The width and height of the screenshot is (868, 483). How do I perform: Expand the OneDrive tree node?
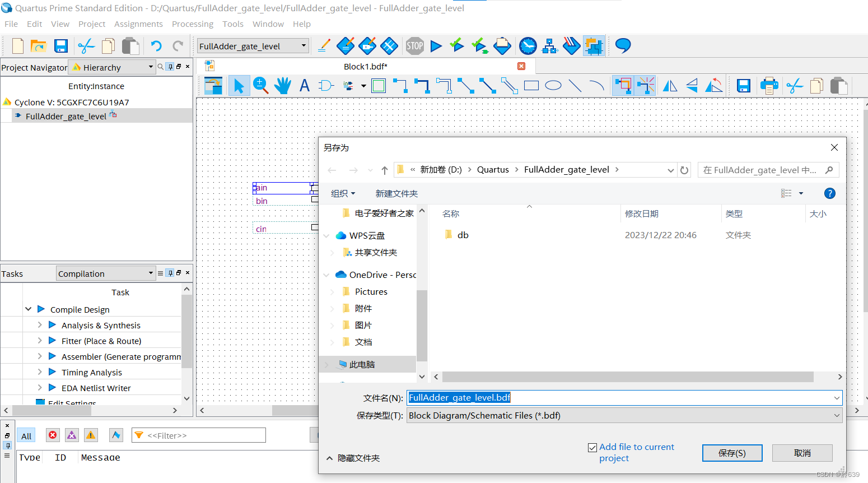pyautogui.click(x=326, y=275)
